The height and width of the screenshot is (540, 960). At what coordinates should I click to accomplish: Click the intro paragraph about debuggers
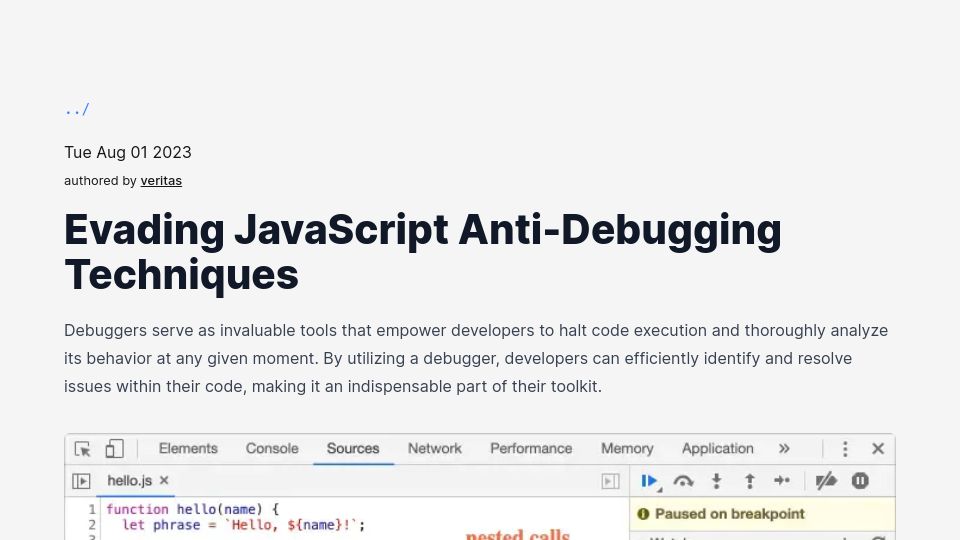coord(476,359)
